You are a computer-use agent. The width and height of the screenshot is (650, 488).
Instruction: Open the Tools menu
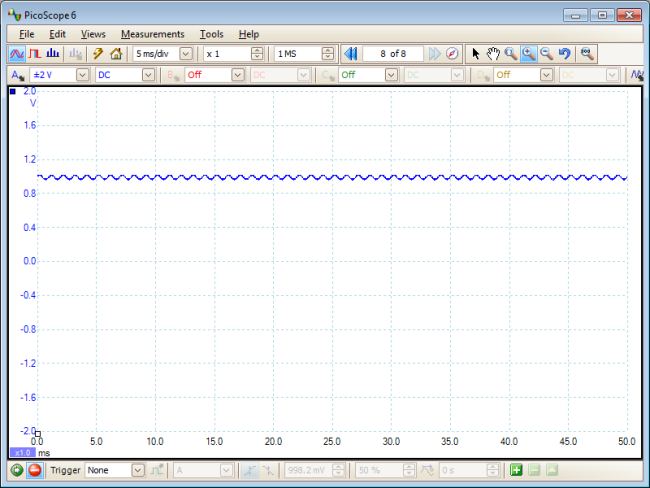click(211, 34)
